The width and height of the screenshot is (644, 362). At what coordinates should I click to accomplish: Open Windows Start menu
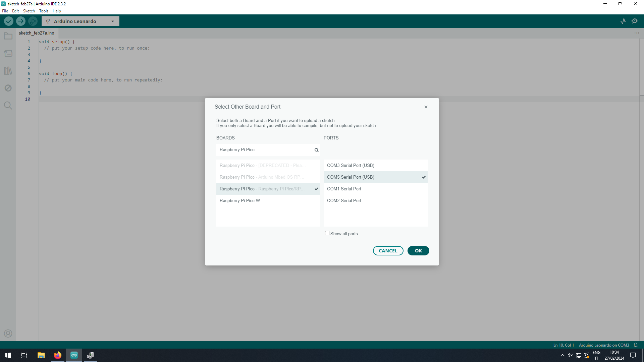point(8,355)
